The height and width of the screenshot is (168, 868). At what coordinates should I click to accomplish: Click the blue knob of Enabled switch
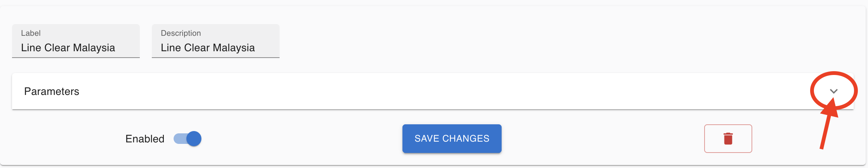pos(194,139)
